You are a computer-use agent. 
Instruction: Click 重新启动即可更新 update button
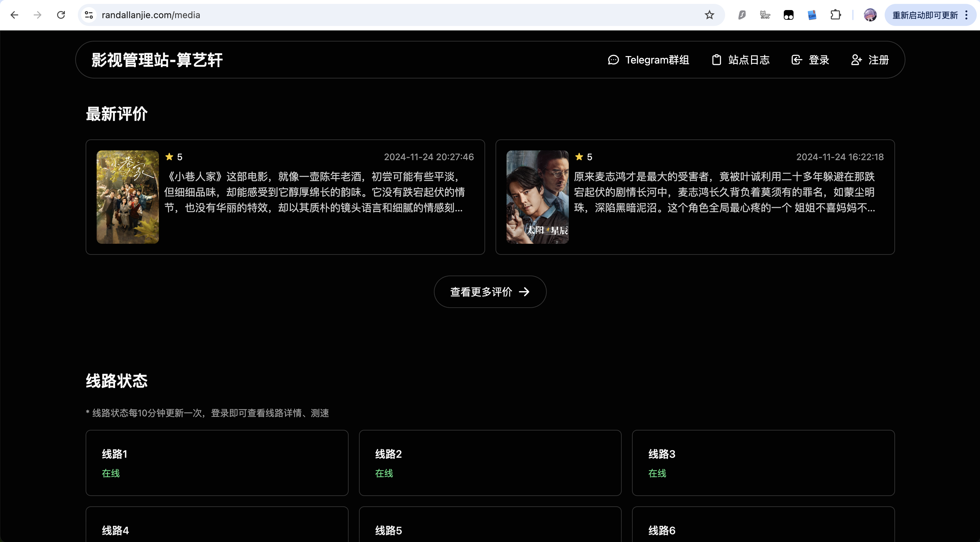(x=925, y=15)
